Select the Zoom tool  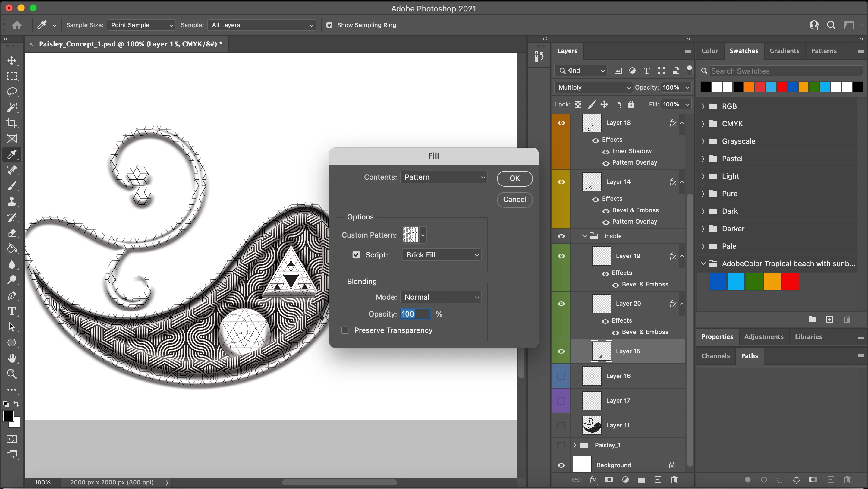click(12, 374)
